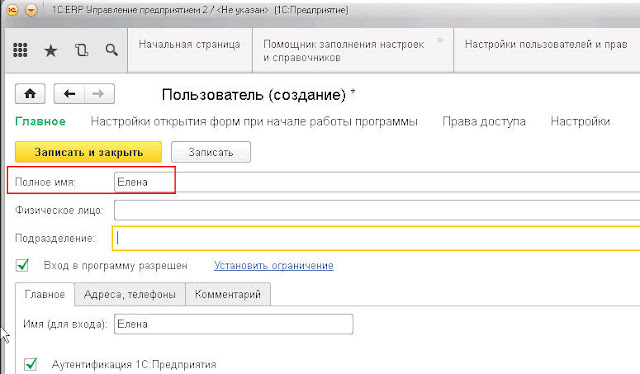Click the Записать button
This screenshot has height=374, width=640.
point(211,152)
